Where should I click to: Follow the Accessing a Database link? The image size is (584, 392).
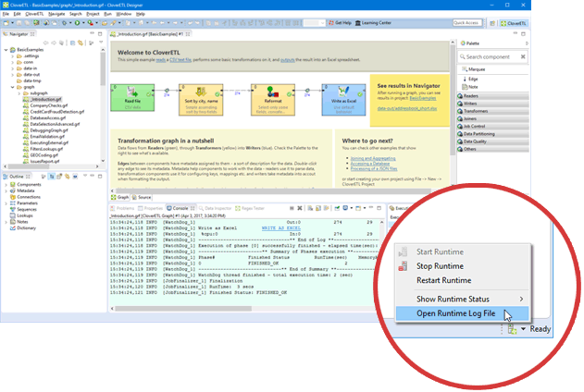[x=370, y=164]
